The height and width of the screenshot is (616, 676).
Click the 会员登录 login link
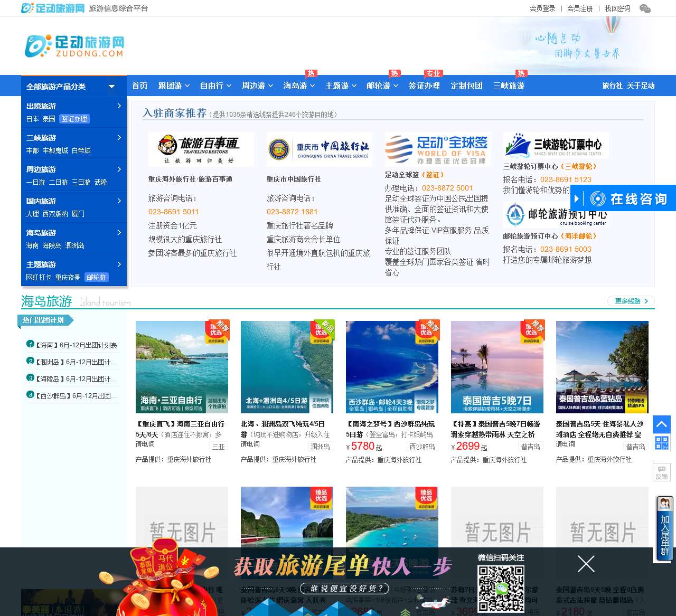[x=542, y=8]
